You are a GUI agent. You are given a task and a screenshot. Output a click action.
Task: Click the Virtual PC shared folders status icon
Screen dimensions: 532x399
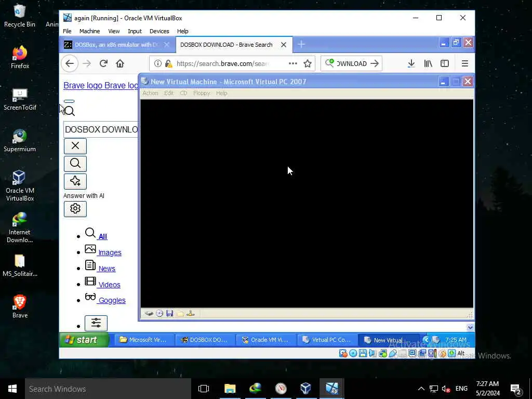point(180,313)
